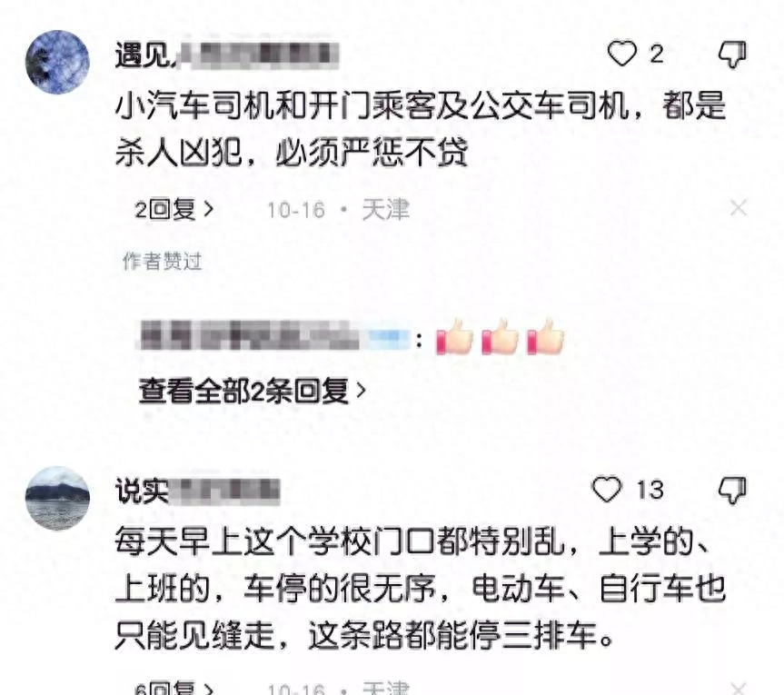Expand 2回复 under the first comment

point(174,210)
